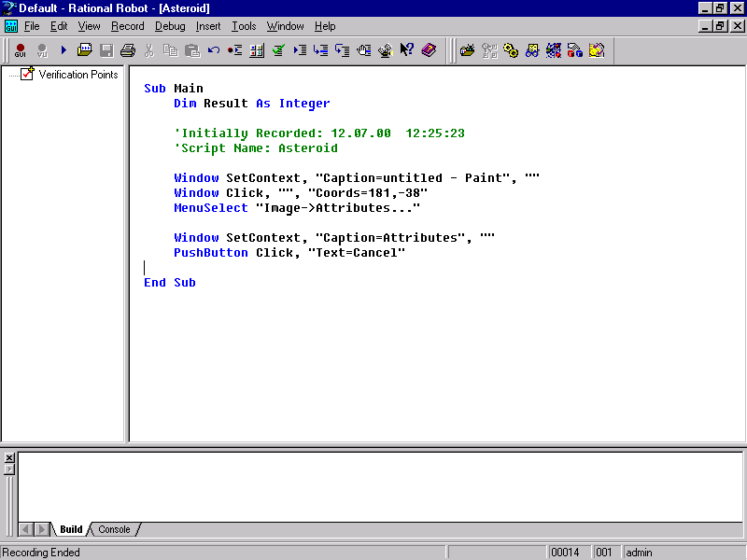Open the Window menu
The height and width of the screenshot is (560, 747).
[286, 26]
